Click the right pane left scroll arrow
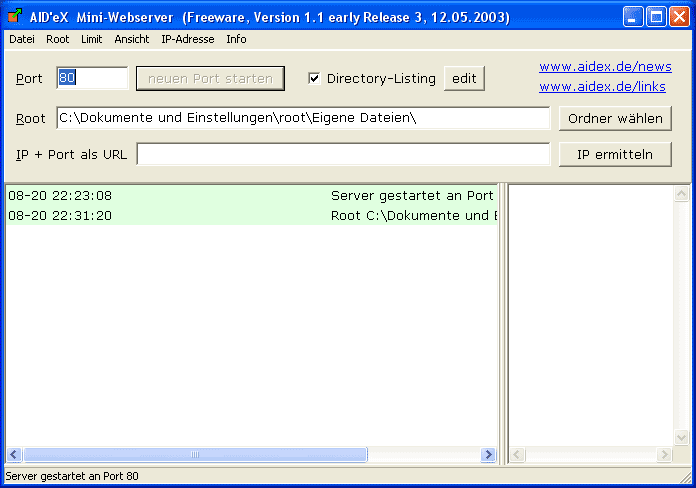The image size is (696, 488). pyautogui.click(x=517, y=455)
